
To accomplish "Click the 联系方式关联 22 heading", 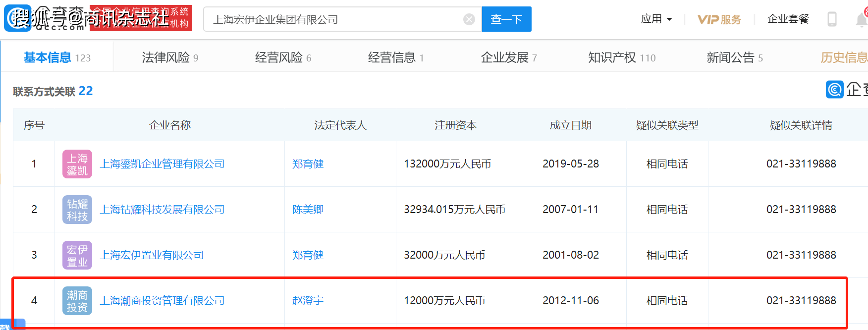I will (53, 91).
